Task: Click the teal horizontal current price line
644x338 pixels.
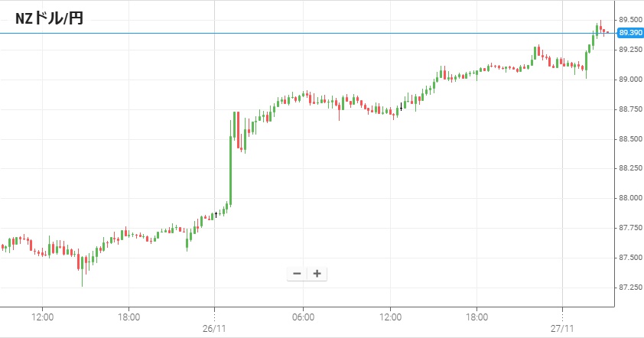Action: 306,34
